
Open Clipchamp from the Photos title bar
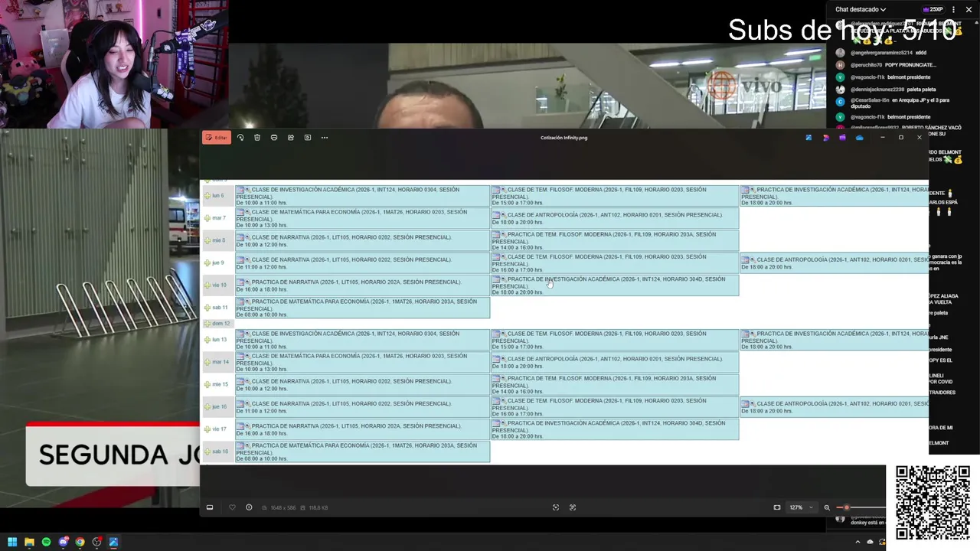pyautogui.click(x=825, y=138)
